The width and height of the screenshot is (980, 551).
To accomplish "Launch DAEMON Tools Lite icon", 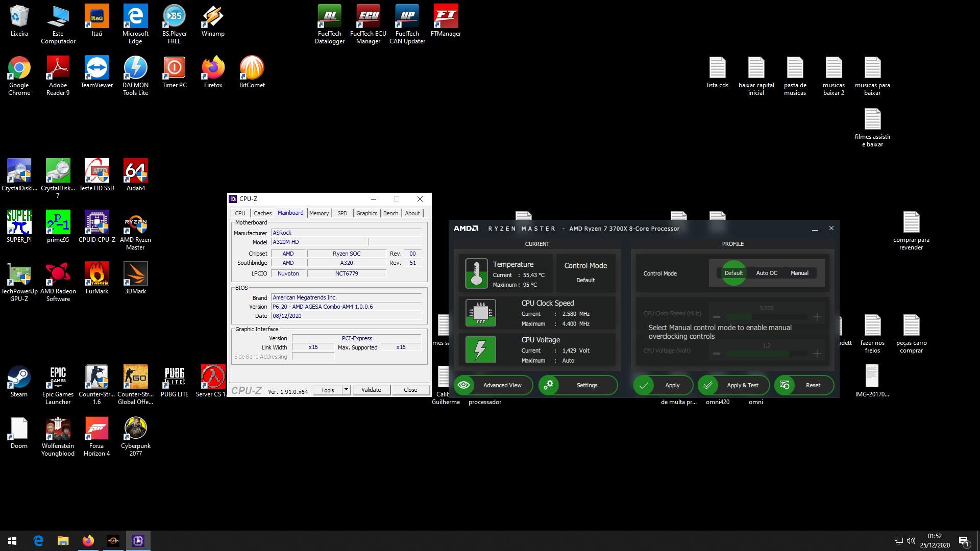I will tap(135, 76).
